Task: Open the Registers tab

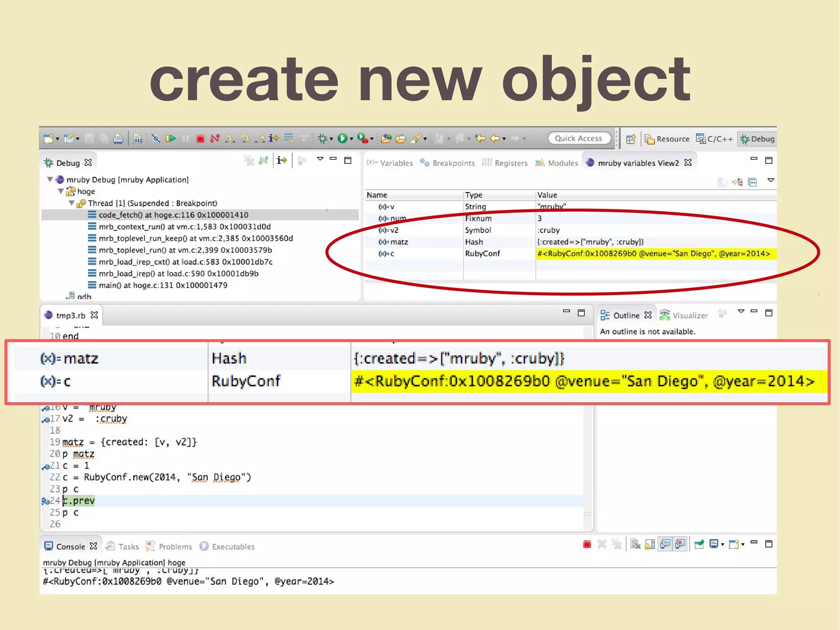Action: click(x=505, y=163)
